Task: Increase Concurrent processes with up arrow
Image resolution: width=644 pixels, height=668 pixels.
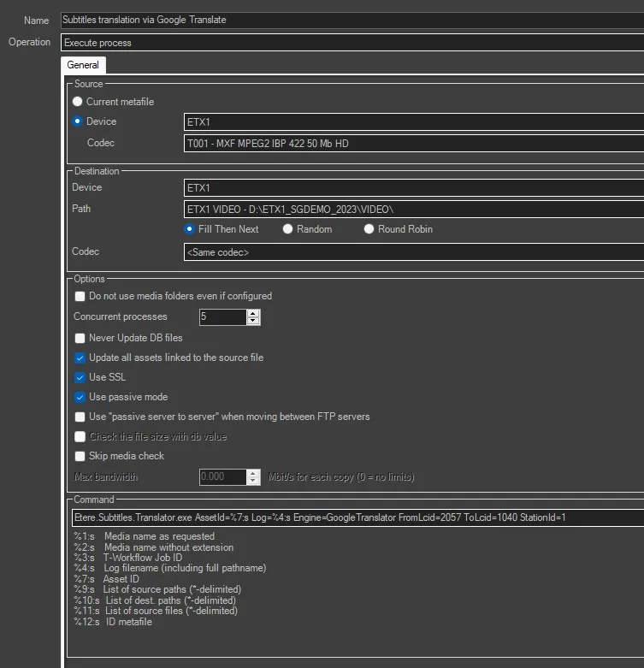Action: tap(253, 313)
